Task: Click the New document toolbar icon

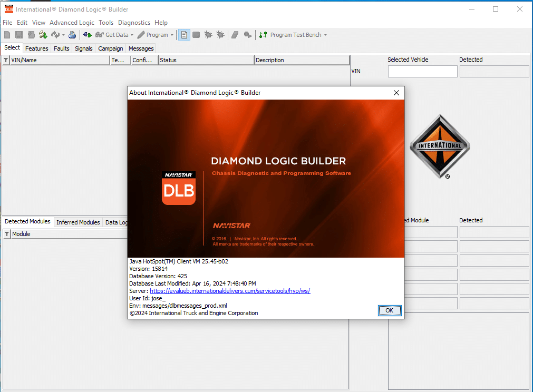Action: (7, 35)
